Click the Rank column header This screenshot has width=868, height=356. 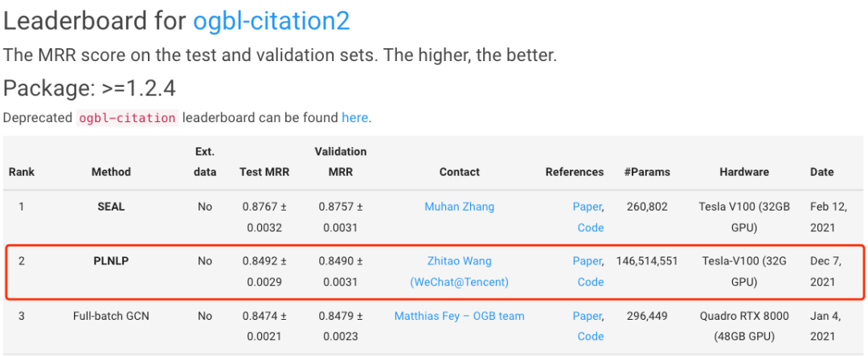point(22,172)
